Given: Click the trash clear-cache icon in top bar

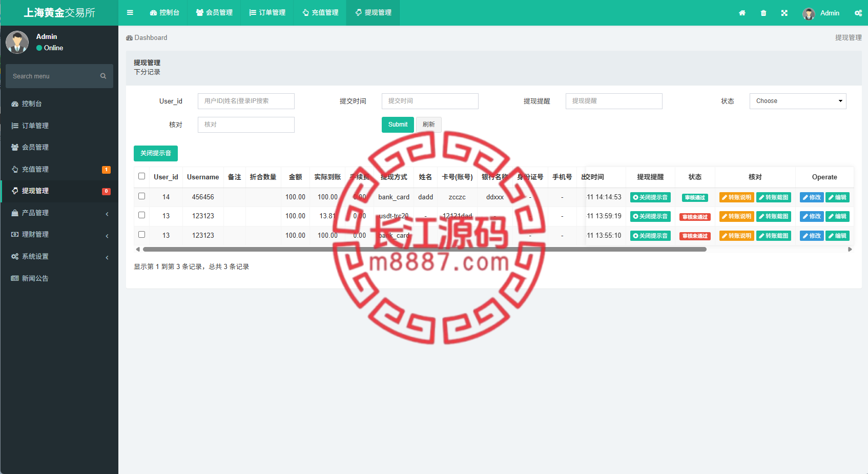Looking at the screenshot, I should pyautogui.click(x=763, y=13).
